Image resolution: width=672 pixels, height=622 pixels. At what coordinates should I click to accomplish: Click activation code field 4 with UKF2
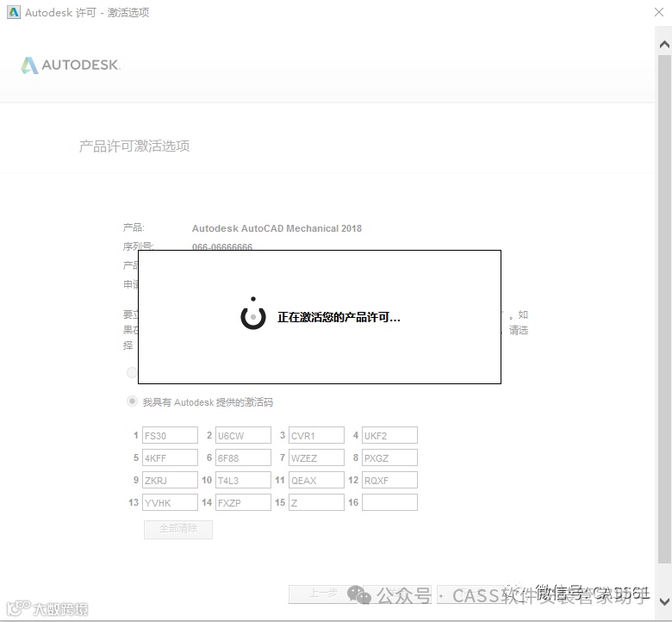[x=389, y=435]
